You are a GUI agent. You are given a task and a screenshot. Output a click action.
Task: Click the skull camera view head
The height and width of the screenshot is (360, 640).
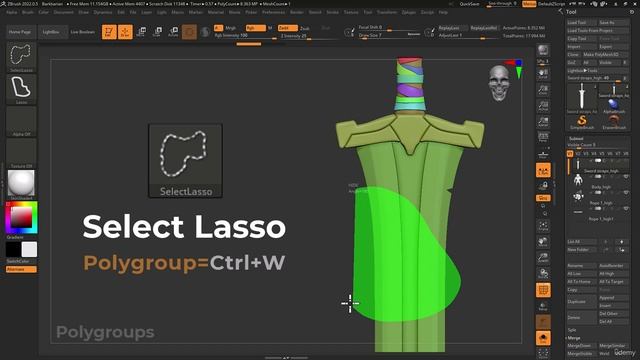point(499,84)
